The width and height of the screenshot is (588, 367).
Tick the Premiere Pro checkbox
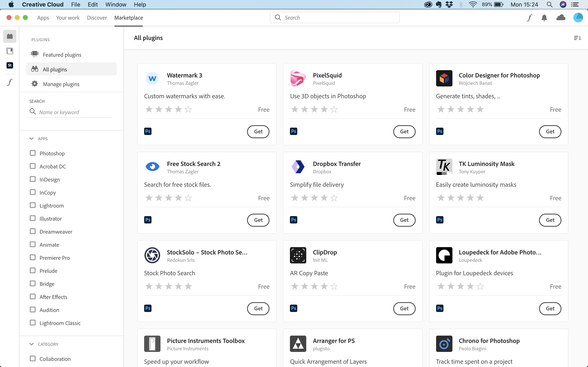point(32,258)
